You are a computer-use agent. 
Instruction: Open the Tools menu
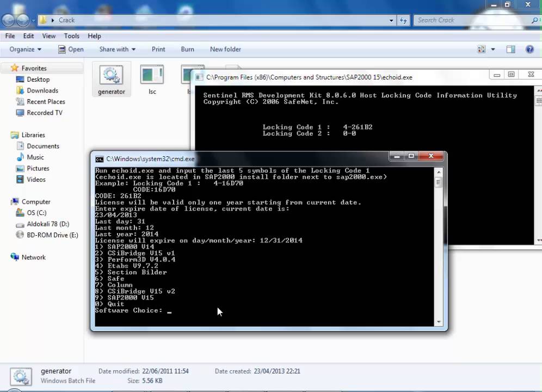click(71, 36)
